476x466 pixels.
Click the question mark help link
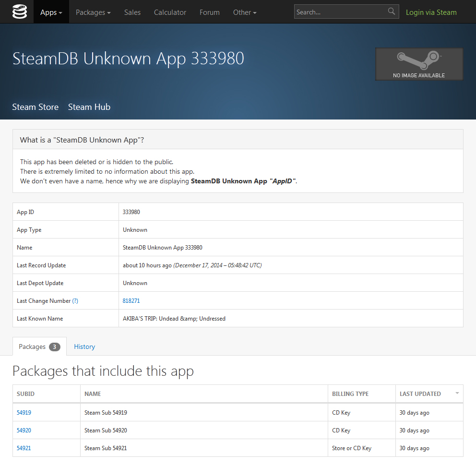75,301
